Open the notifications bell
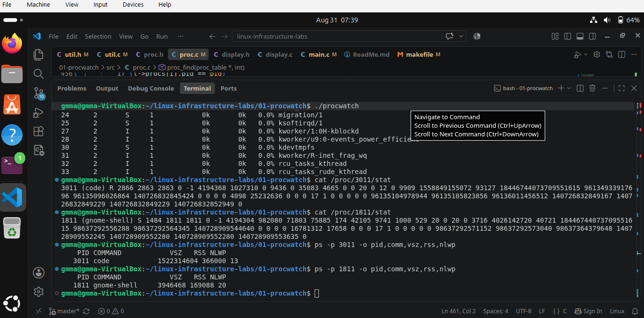This screenshot has width=644, height=318. pos(634,311)
